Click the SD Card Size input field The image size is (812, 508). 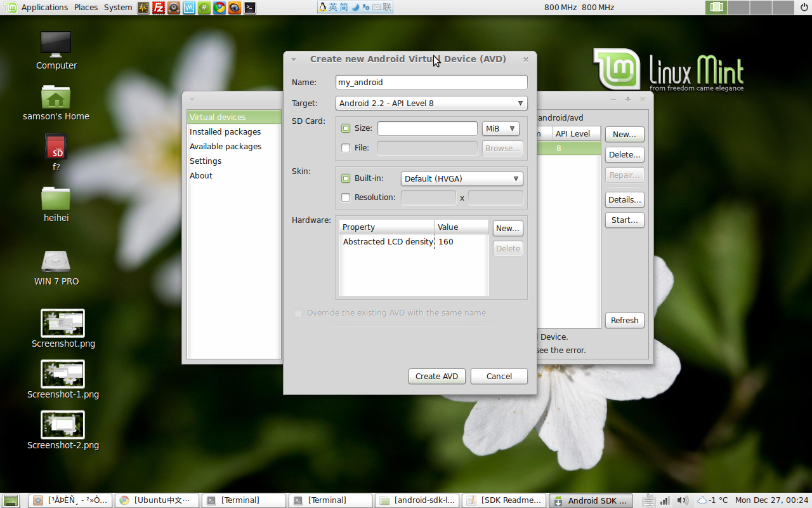pyautogui.click(x=428, y=128)
